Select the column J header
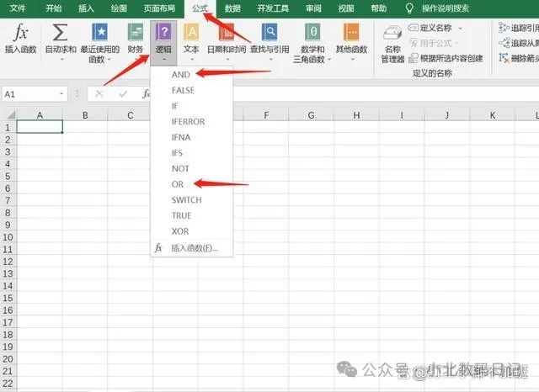The height and width of the screenshot is (392, 539). [x=447, y=115]
